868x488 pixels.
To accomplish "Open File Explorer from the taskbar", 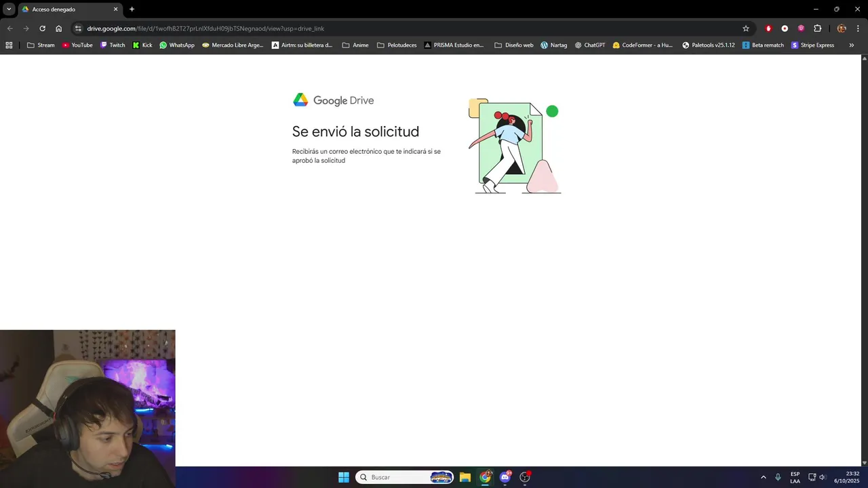I will pyautogui.click(x=465, y=477).
